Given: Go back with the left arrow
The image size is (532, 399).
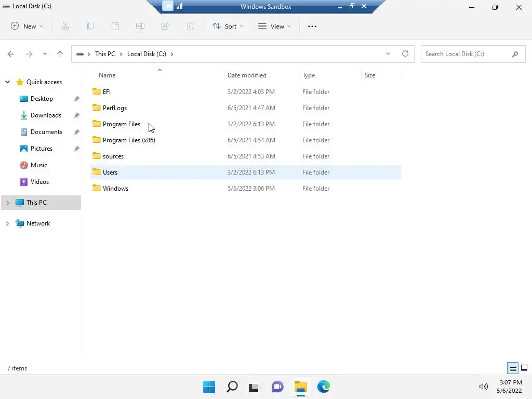Looking at the screenshot, I should pos(11,54).
